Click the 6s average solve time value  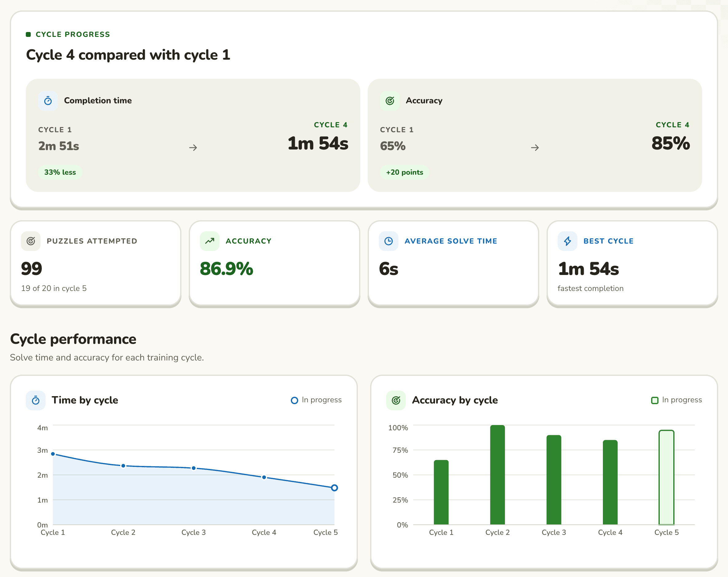389,269
